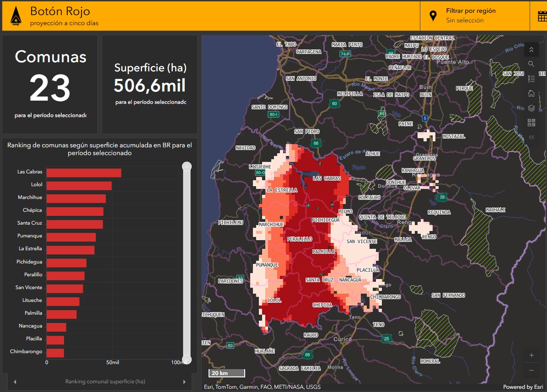Open the basemap gallery icon
Viewport: 547px width, 392px height.
click(531, 123)
